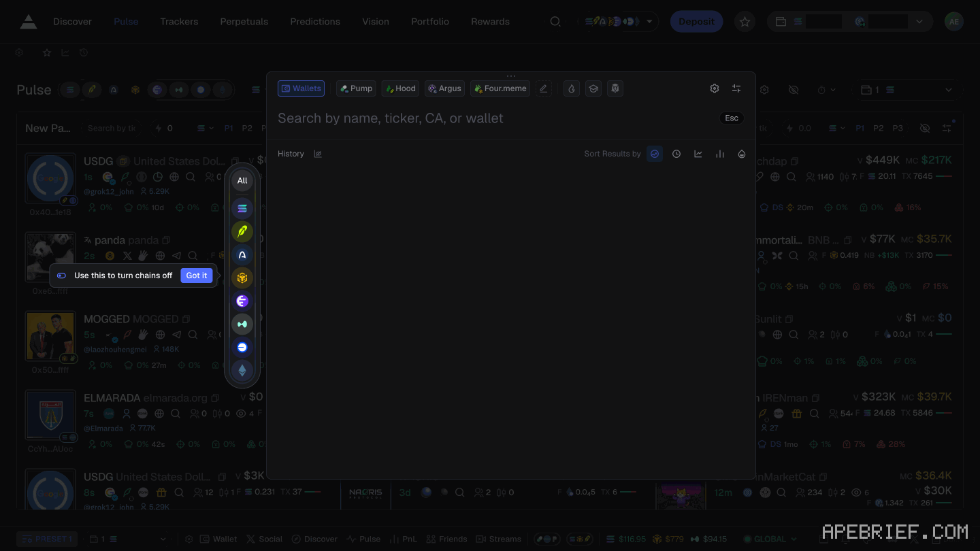The width and height of the screenshot is (980, 551).
Task: Sort results by the check-circle option
Action: 655,154
